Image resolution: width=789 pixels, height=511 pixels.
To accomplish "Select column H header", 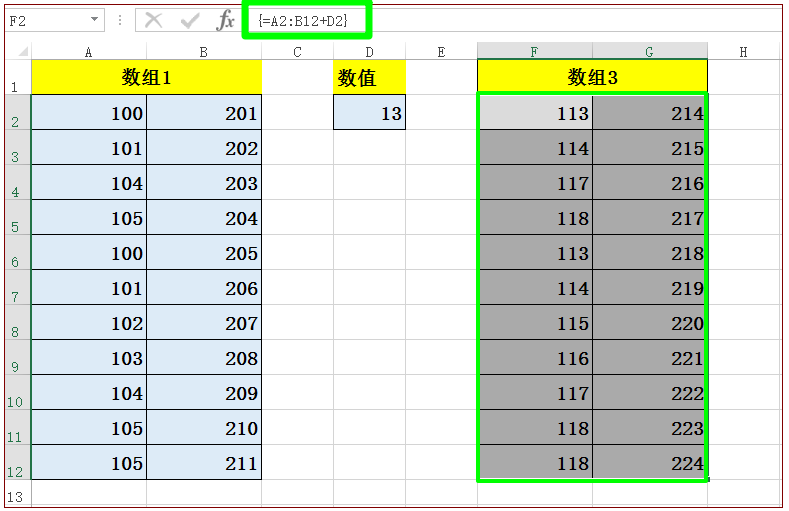I will 744,52.
